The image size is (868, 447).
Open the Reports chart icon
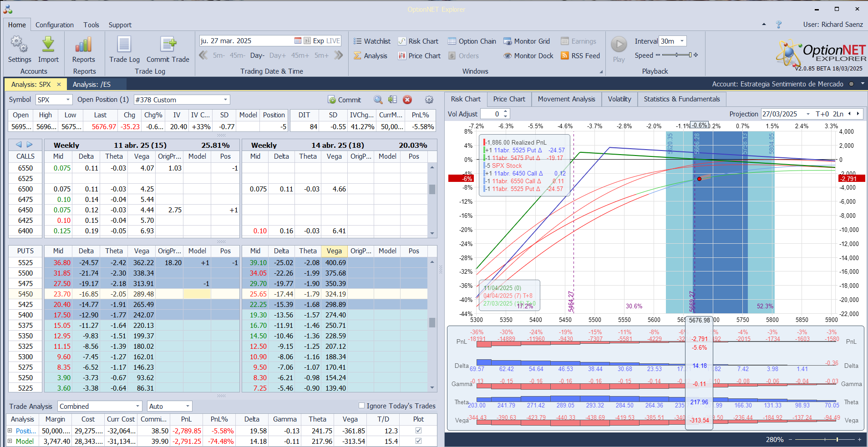click(x=84, y=45)
